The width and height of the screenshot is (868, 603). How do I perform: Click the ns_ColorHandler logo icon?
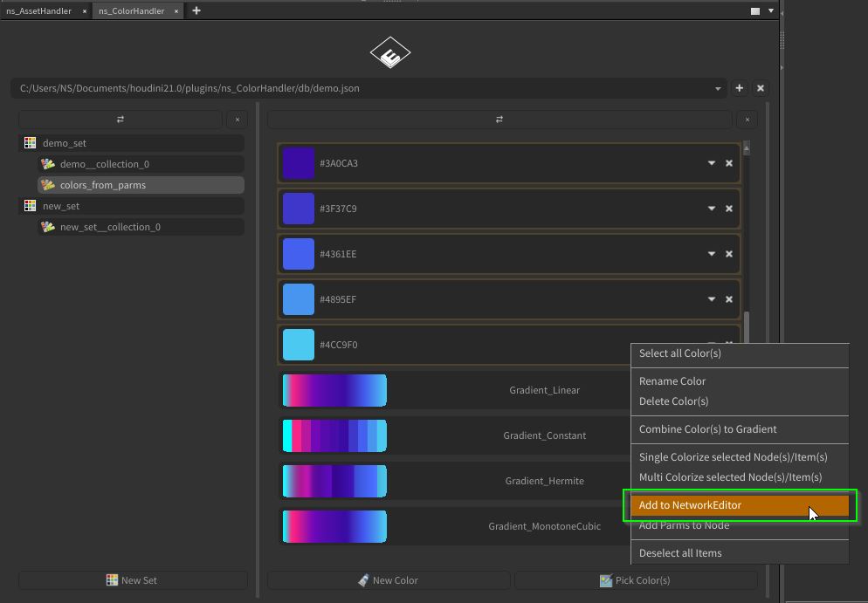(x=389, y=53)
